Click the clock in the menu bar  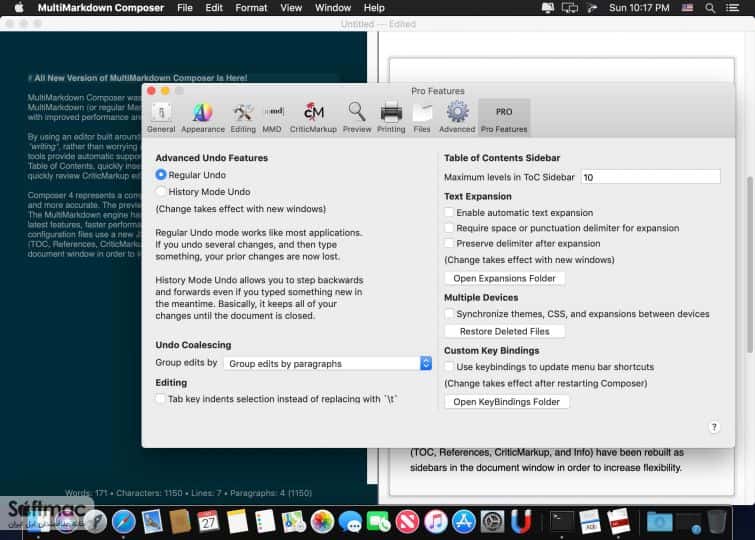tap(639, 8)
